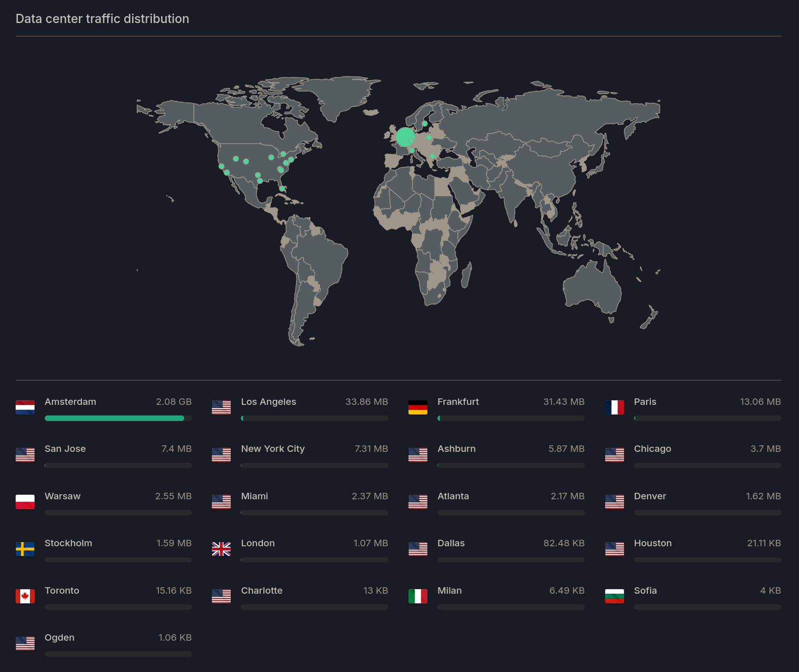Select the "Milan" data center name

coord(449,590)
